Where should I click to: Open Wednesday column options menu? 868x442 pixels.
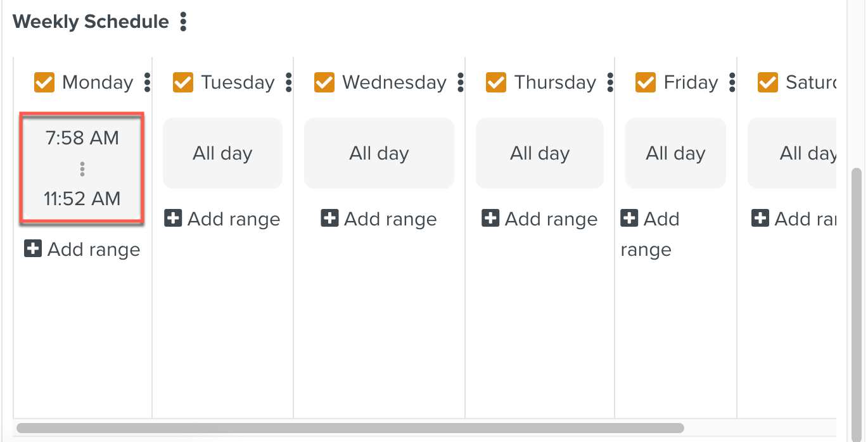pyautogui.click(x=461, y=82)
